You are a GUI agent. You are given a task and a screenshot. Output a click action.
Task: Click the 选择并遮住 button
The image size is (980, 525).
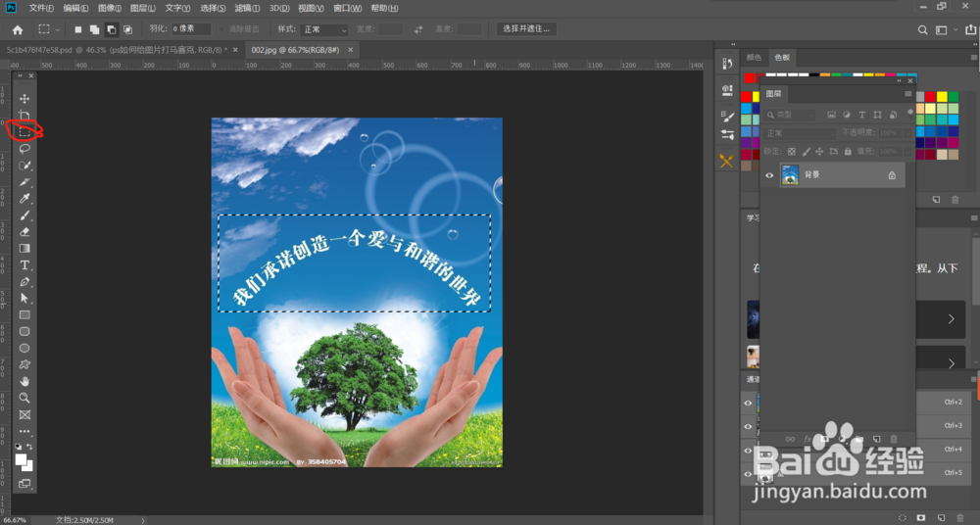pos(526,28)
